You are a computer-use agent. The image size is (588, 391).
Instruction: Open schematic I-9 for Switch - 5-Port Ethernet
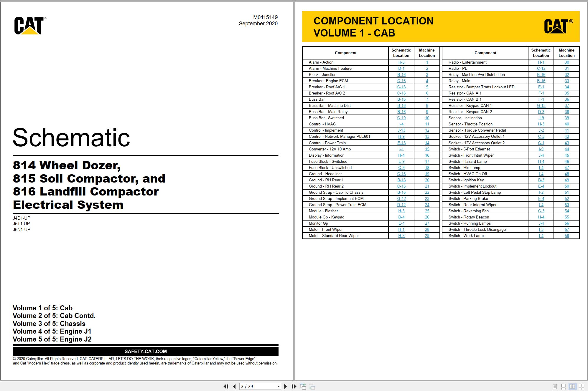pyautogui.click(x=541, y=149)
